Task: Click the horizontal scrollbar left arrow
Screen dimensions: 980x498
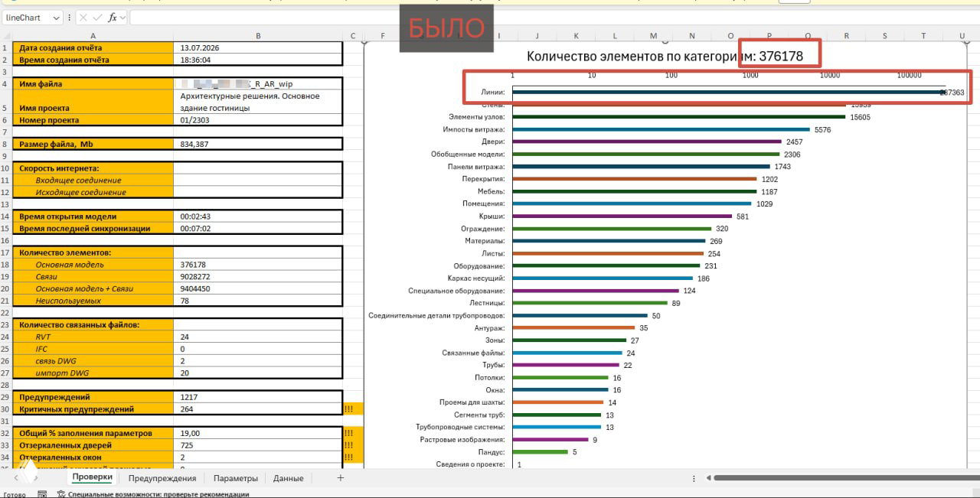Action: 707,478
